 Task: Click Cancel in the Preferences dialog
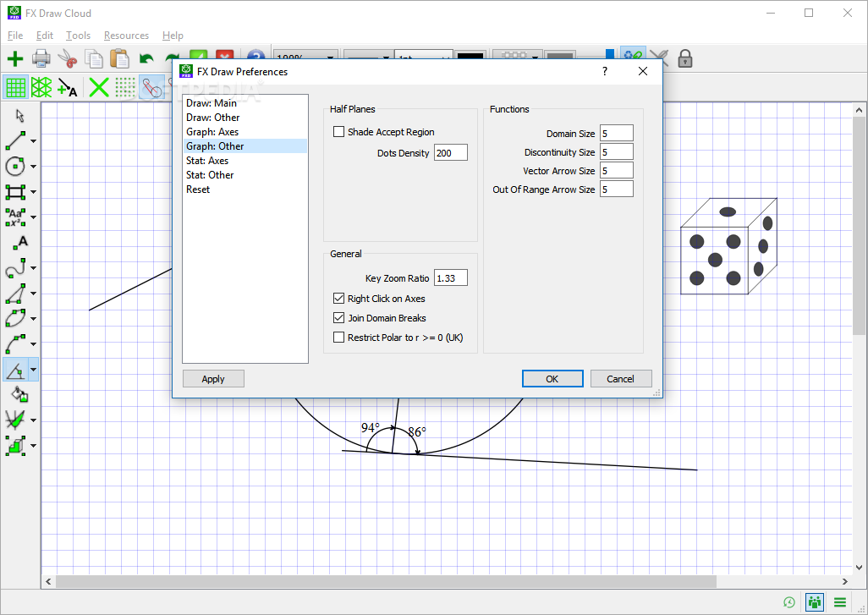tap(621, 379)
